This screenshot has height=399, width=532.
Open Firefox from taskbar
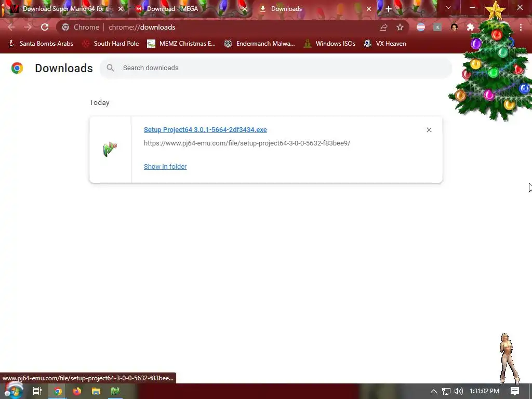[77, 391]
